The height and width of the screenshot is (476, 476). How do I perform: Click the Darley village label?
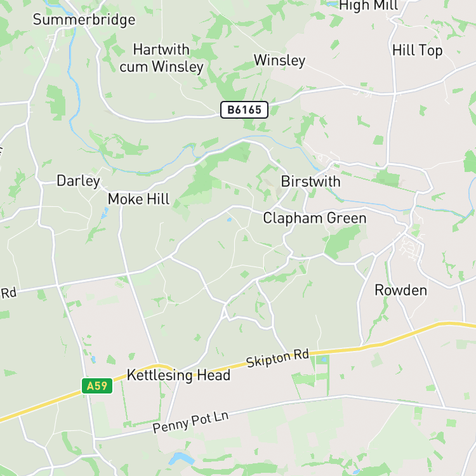click(x=78, y=181)
